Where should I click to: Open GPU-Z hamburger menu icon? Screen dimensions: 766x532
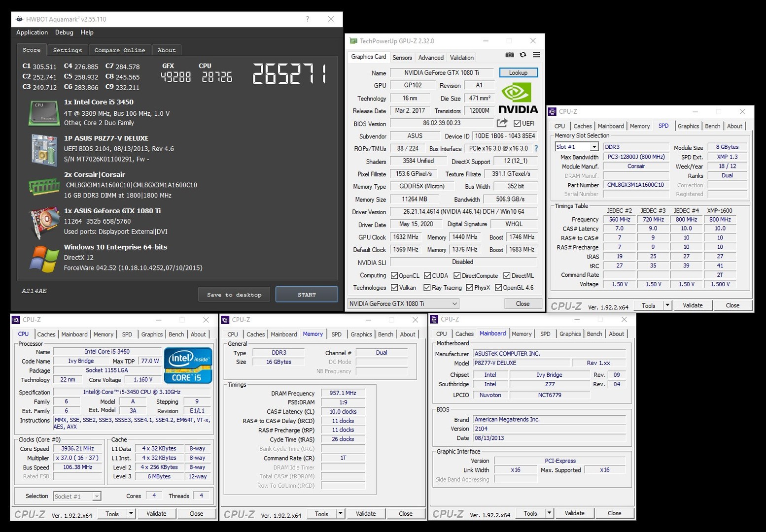(536, 55)
